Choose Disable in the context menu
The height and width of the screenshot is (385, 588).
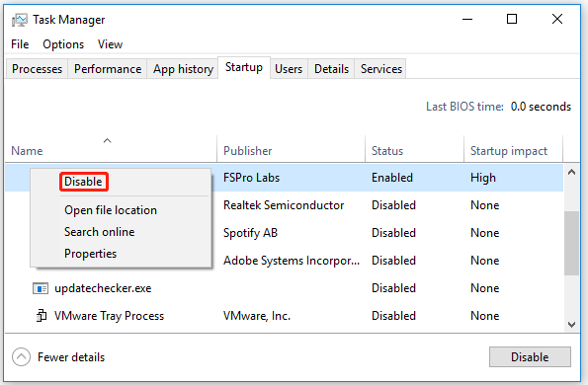coord(83,182)
